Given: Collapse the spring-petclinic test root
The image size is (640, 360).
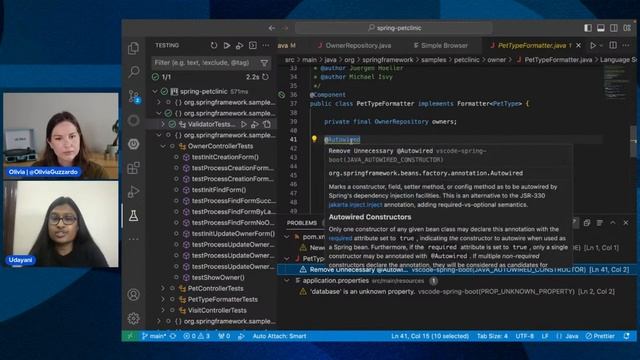Looking at the screenshot, I should pos(155,91).
